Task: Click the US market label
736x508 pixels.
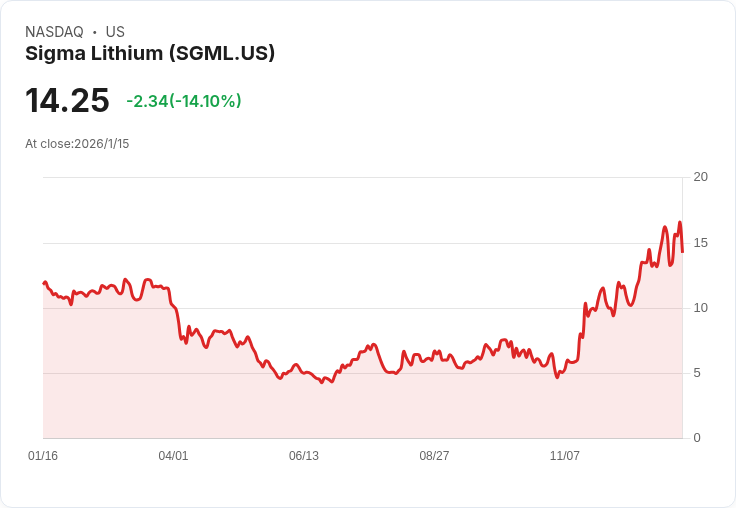Action: [115, 32]
